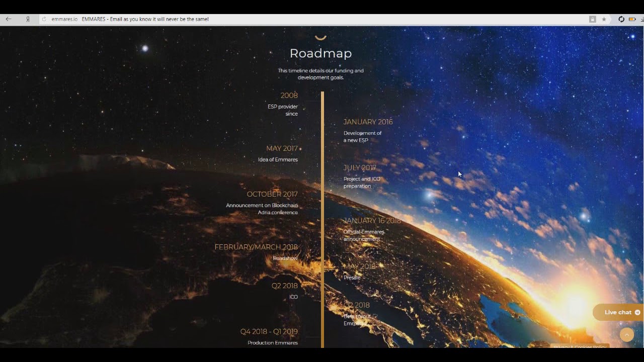
Task: Go back using the browser back arrow
Action: [8, 19]
